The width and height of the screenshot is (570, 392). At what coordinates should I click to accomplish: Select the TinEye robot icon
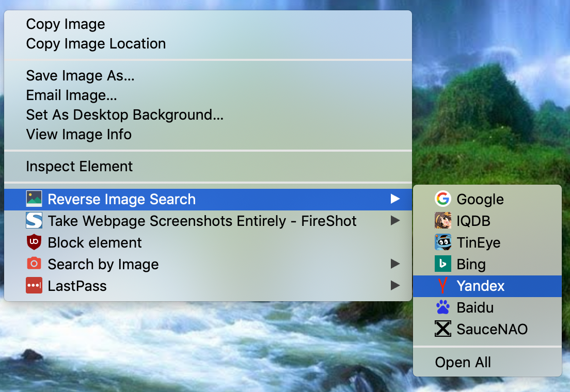(x=443, y=242)
